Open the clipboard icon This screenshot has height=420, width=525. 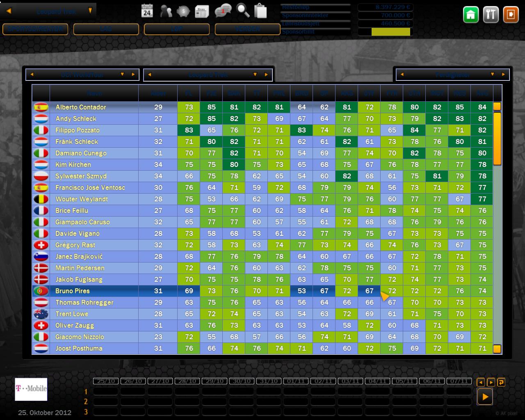260,11
